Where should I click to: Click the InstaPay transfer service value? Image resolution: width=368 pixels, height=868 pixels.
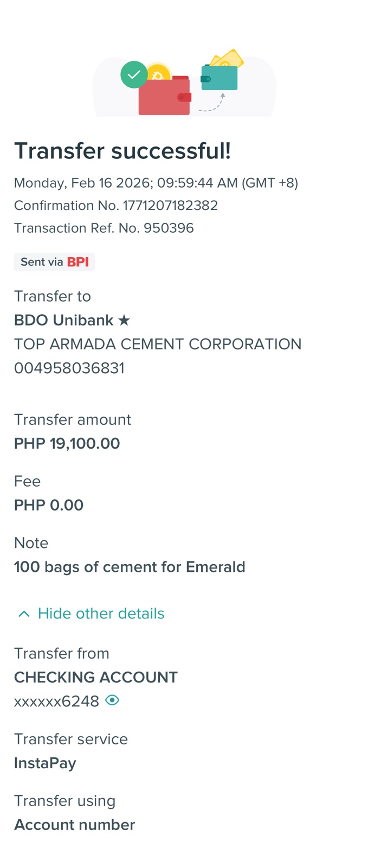coord(45,763)
